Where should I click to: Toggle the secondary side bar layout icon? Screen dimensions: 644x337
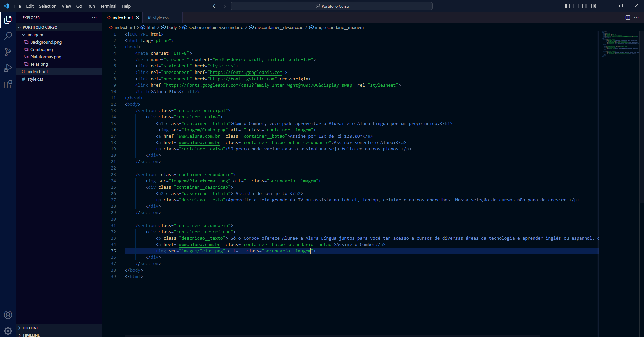pyautogui.click(x=585, y=6)
